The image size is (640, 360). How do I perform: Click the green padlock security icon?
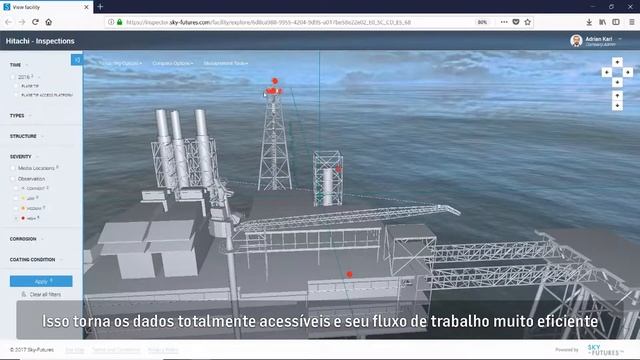(120, 22)
